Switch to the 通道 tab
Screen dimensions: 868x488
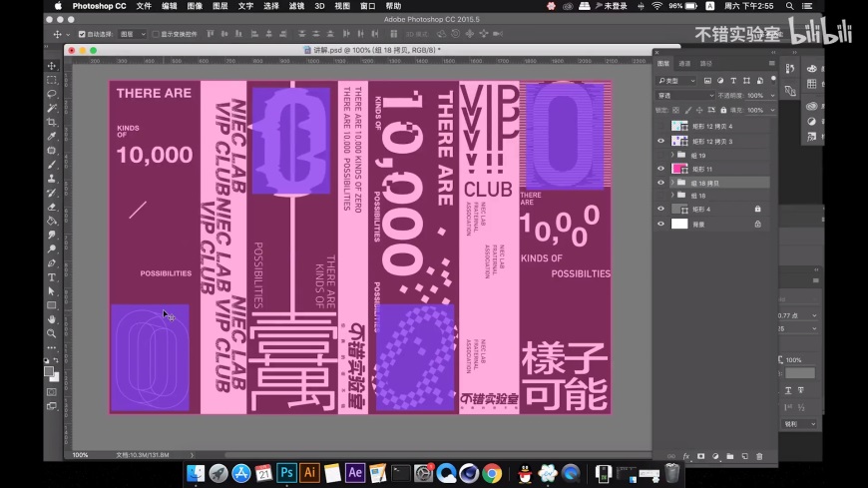click(x=684, y=64)
